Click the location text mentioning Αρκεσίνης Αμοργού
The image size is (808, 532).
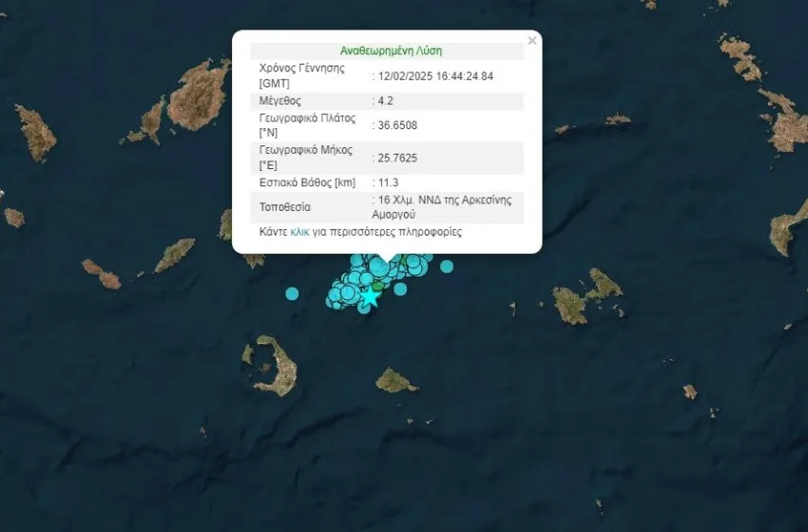point(443,207)
